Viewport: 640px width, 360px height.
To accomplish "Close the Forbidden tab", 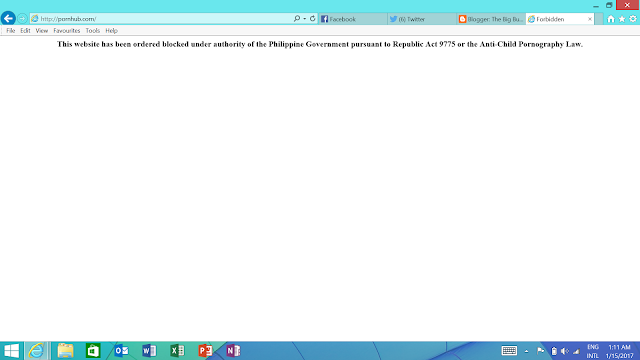I will tap(590, 19).
